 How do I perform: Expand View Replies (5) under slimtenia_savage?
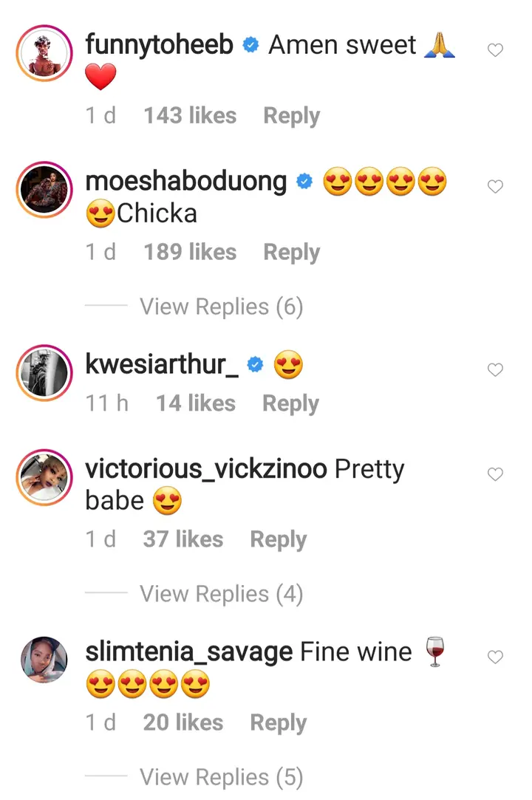coord(221,777)
